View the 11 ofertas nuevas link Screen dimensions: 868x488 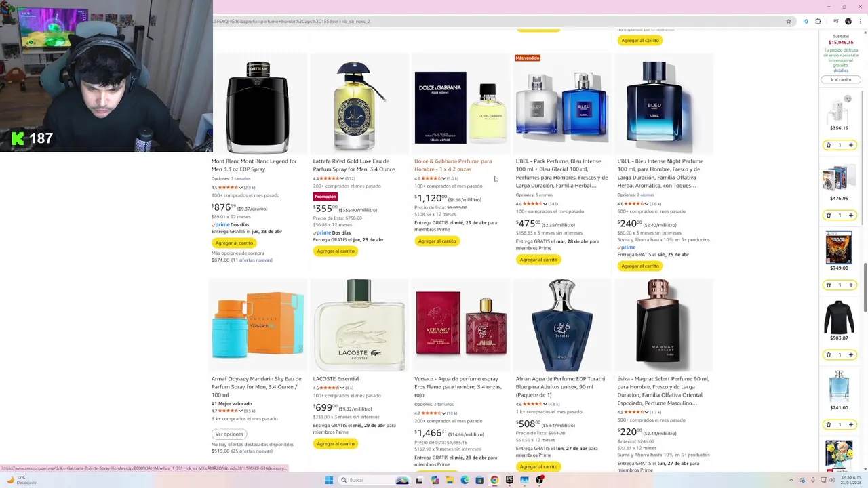point(252,260)
